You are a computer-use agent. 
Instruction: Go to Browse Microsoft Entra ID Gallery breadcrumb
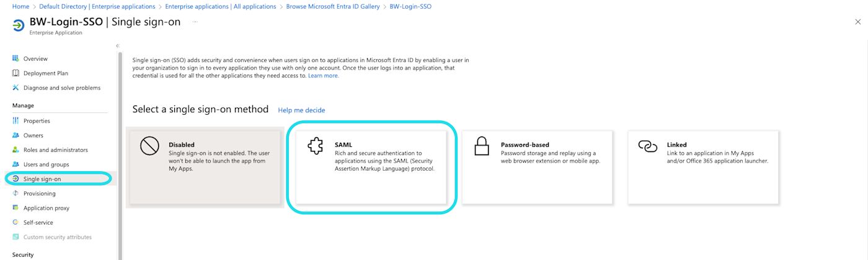click(333, 6)
